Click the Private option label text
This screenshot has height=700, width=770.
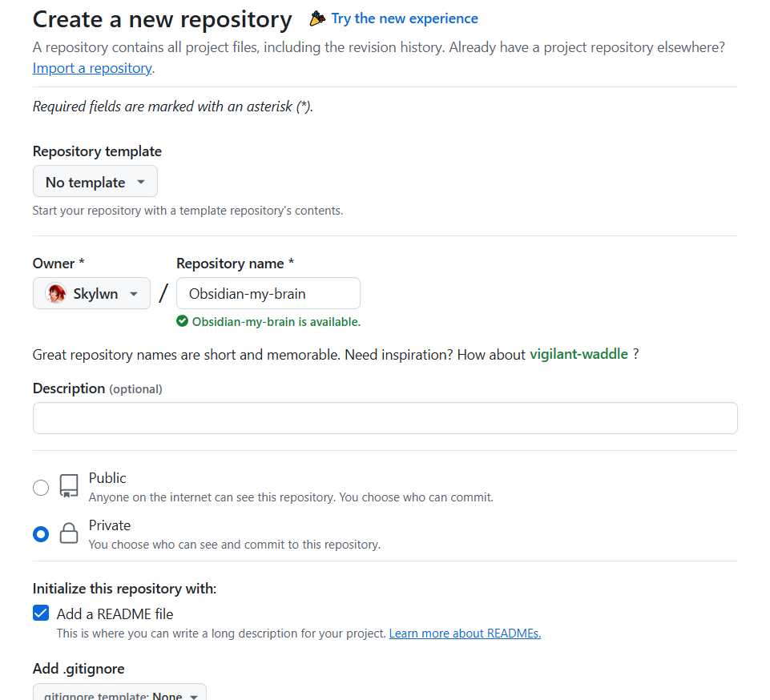click(x=110, y=525)
